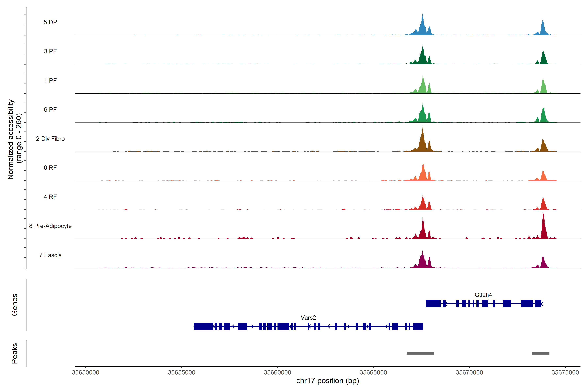Click the left gray bar in Peaks track
Viewport: 588px width, 392px height.
click(x=420, y=353)
